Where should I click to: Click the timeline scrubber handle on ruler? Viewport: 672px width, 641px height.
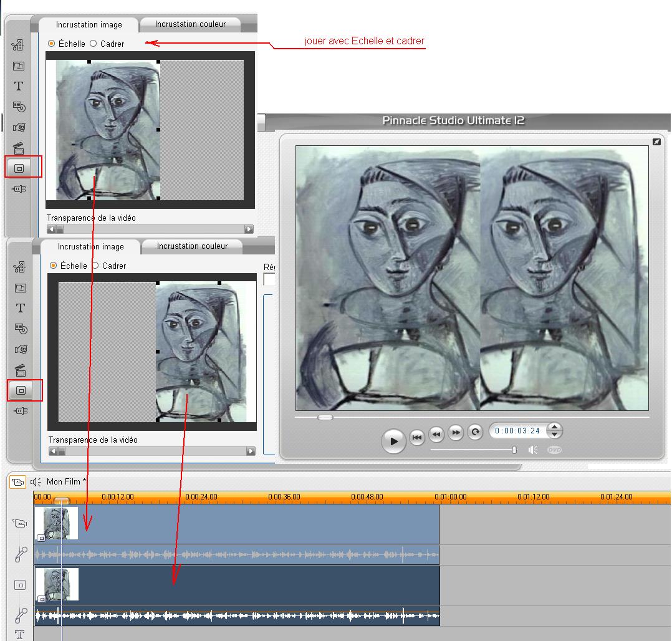pos(61,500)
